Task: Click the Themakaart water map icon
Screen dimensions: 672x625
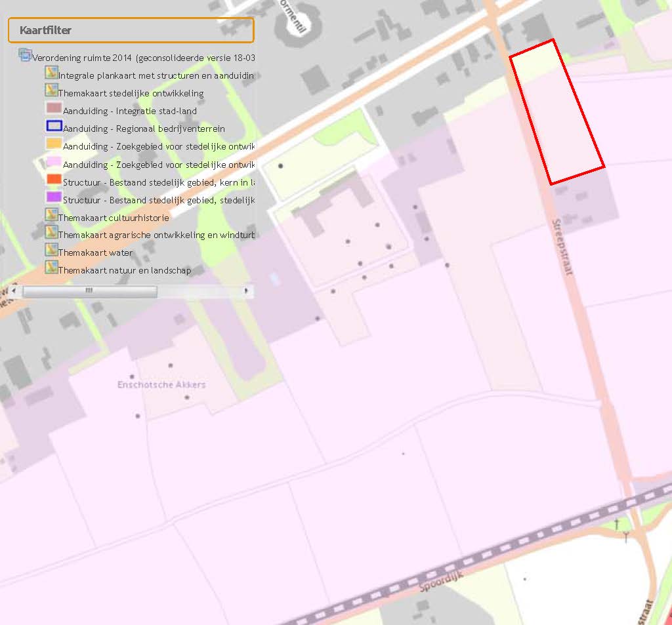Action: (51, 250)
